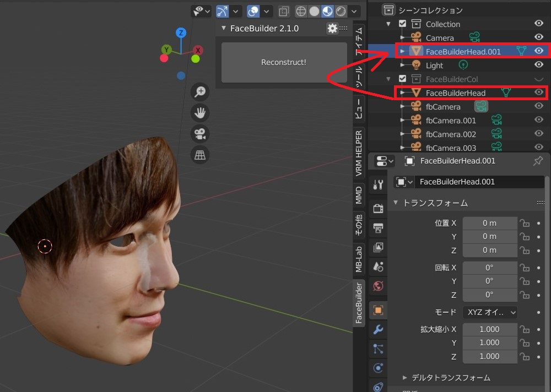Select rendered shading mode
Screen dimensions: 551x392
(341, 12)
